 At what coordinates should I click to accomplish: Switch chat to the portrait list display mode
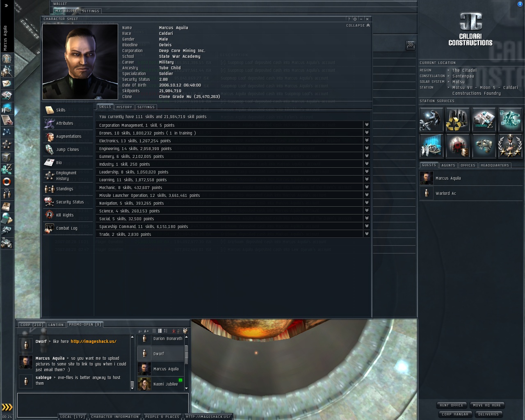(166, 331)
